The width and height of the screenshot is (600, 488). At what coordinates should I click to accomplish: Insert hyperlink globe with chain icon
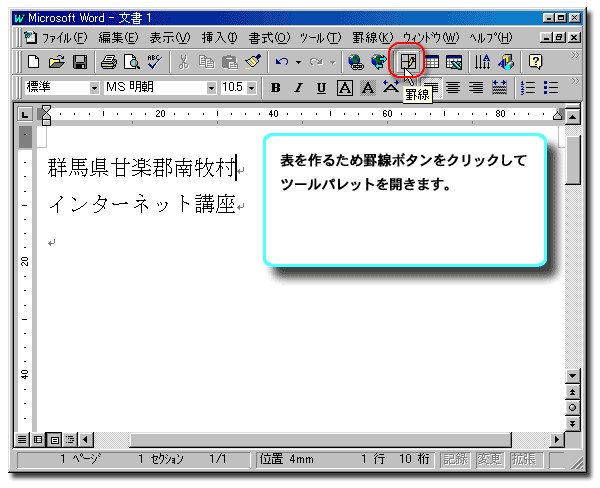coord(356,62)
